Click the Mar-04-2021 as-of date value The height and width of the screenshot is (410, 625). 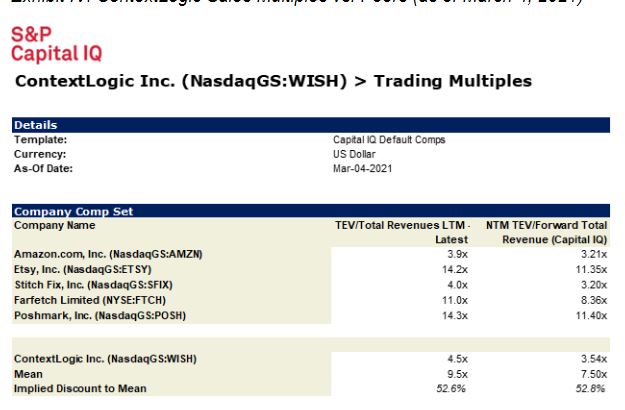[x=362, y=169]
